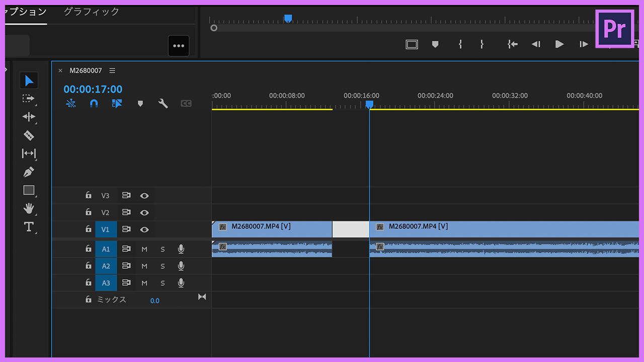Solo track A1
Viewport: 644px width, 362px height.
coord(163,249)
